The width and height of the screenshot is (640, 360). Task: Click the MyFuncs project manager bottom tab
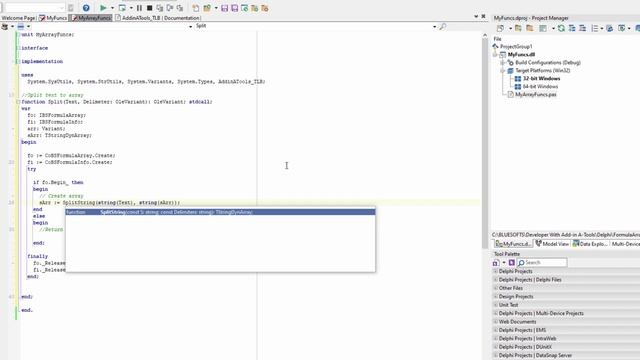point(513,244)
